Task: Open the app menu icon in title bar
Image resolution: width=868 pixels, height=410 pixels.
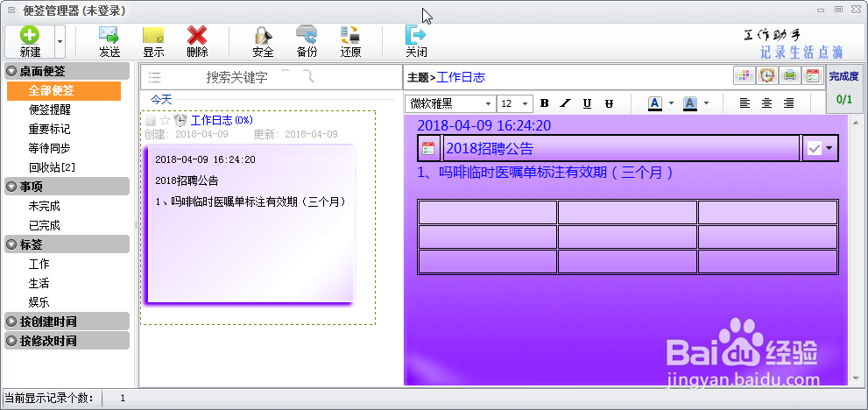Action: point(11,10)
